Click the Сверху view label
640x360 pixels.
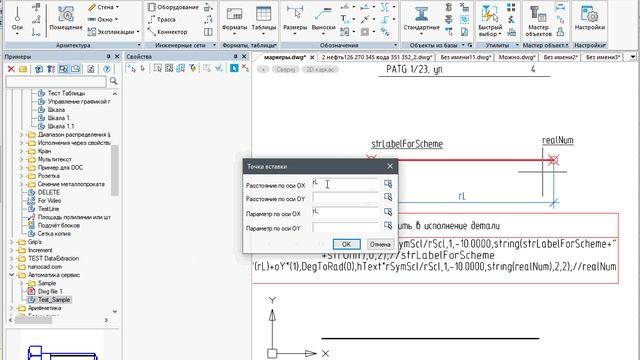pos(285,69)
